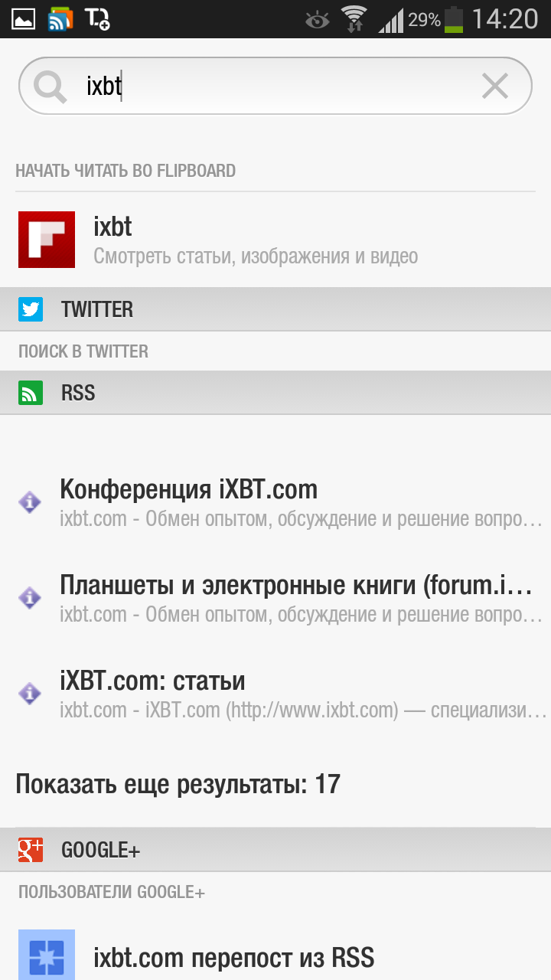
Task: Tap the magnifier search icon
Action: click(51, 87)
